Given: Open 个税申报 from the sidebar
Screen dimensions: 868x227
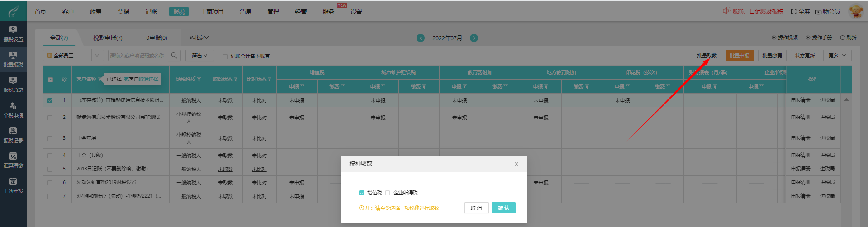Looking at the screenshot, I should 13,110.
